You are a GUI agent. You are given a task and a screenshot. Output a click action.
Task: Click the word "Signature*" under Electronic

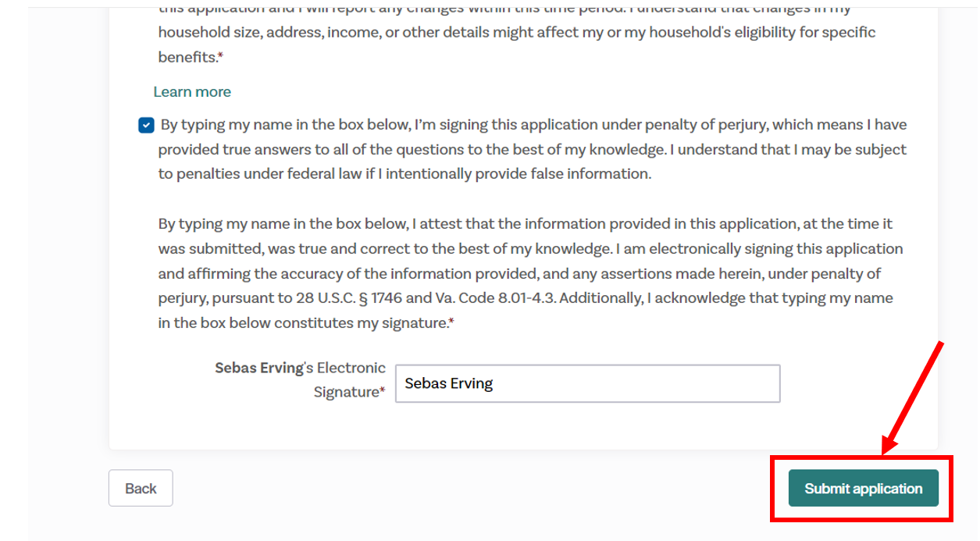347,393
